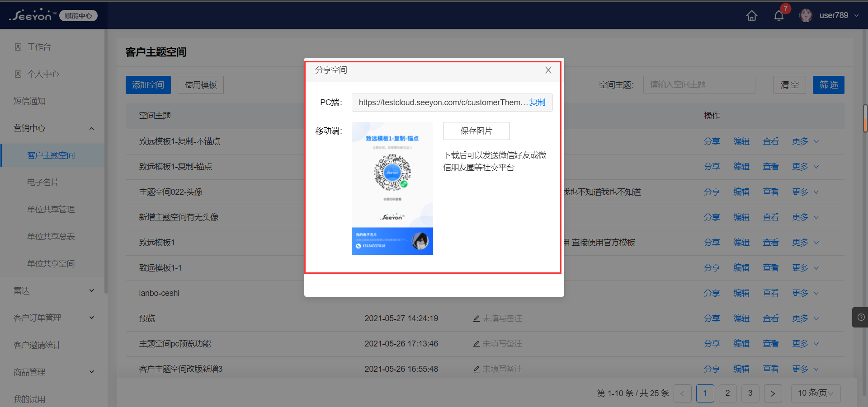The image size is (868, 407).
Task: Click the lanbo-ceshi row title
Action: coord(159,293)
